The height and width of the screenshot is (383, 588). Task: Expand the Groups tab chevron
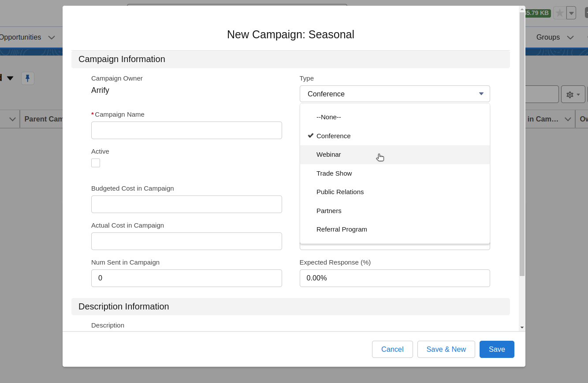570,37
